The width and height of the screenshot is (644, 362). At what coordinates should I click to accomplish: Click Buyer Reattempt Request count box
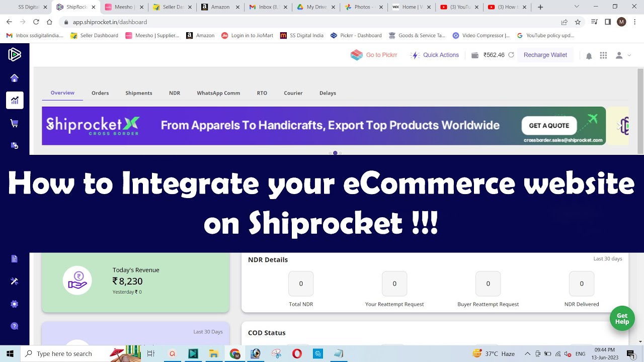(488, 284)
